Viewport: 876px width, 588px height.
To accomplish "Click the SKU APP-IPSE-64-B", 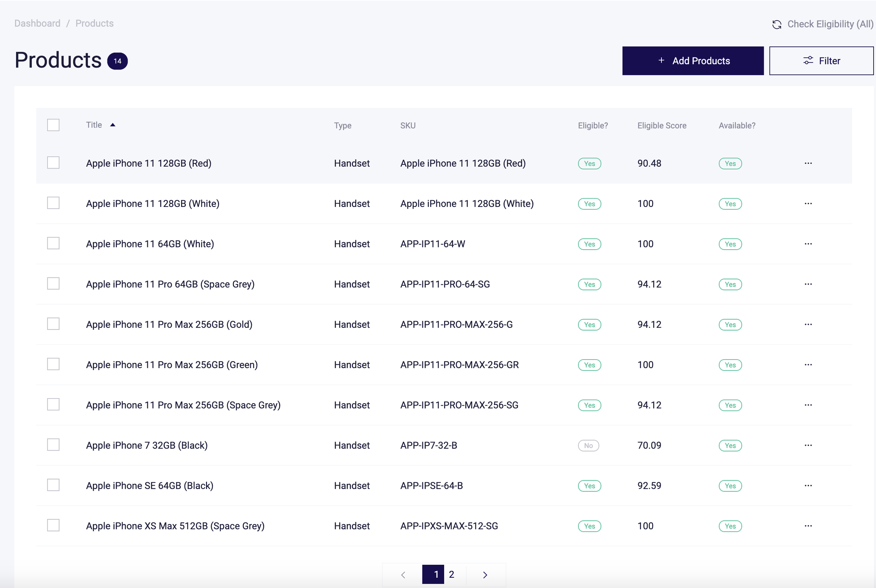I will pos(431,486).
